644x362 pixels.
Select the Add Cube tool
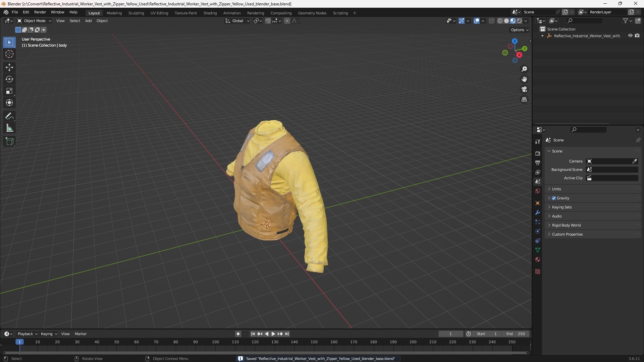coord(9,141)
